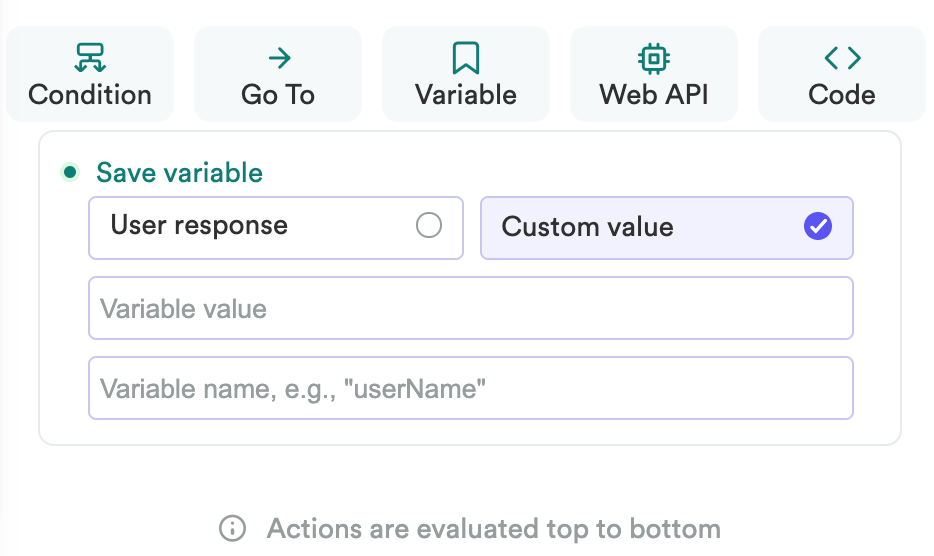Click the green dot beside Save variable
Image resolution: width=934 pixels, height=556 pixels.
point(70,173)
